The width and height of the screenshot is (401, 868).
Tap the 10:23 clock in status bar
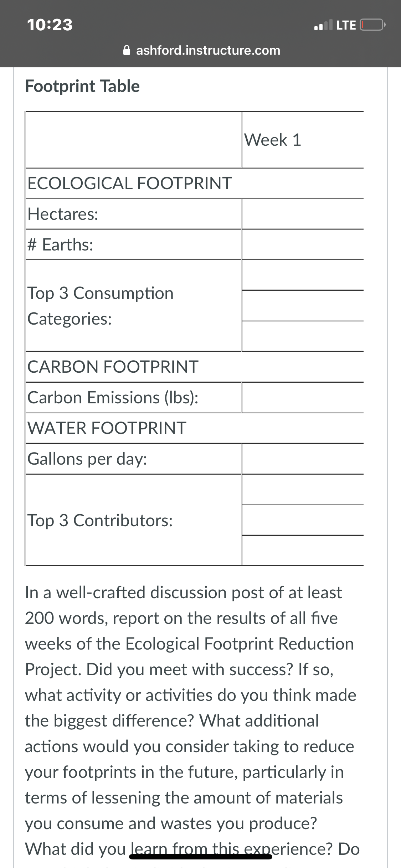[50, 25]
